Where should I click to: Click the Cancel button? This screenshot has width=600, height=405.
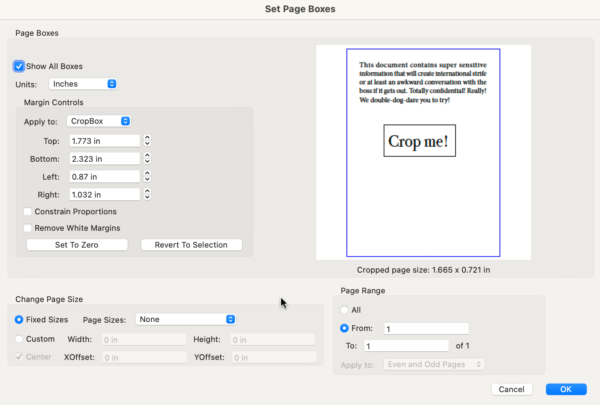[x=512, y=389]
